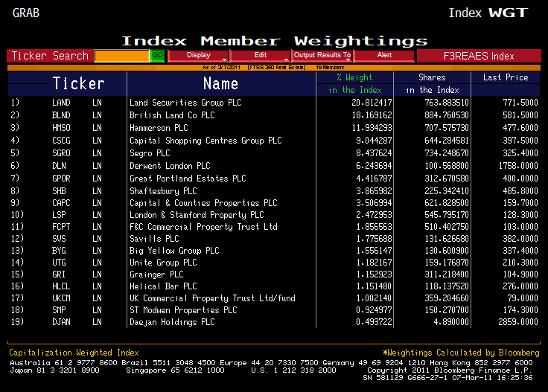This screenshot has height=392, width=548.
Task: Click the Index WGT title text
Action: point(488,13)
